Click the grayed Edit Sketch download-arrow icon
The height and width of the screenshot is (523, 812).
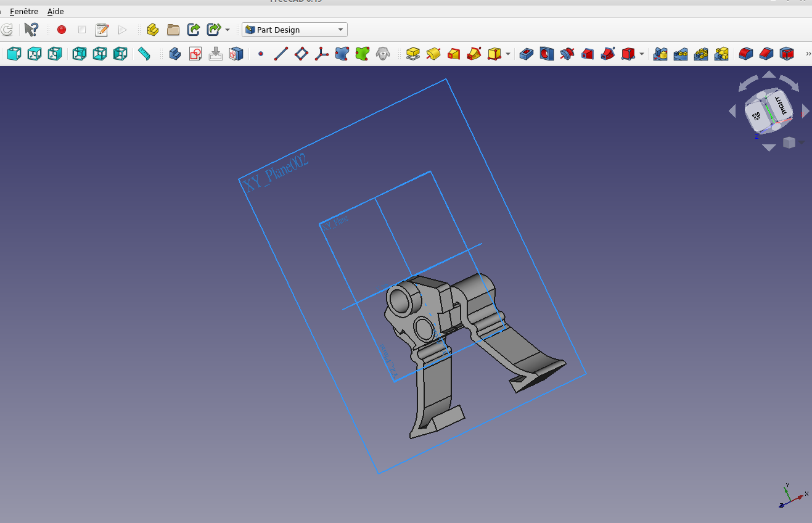216,54
